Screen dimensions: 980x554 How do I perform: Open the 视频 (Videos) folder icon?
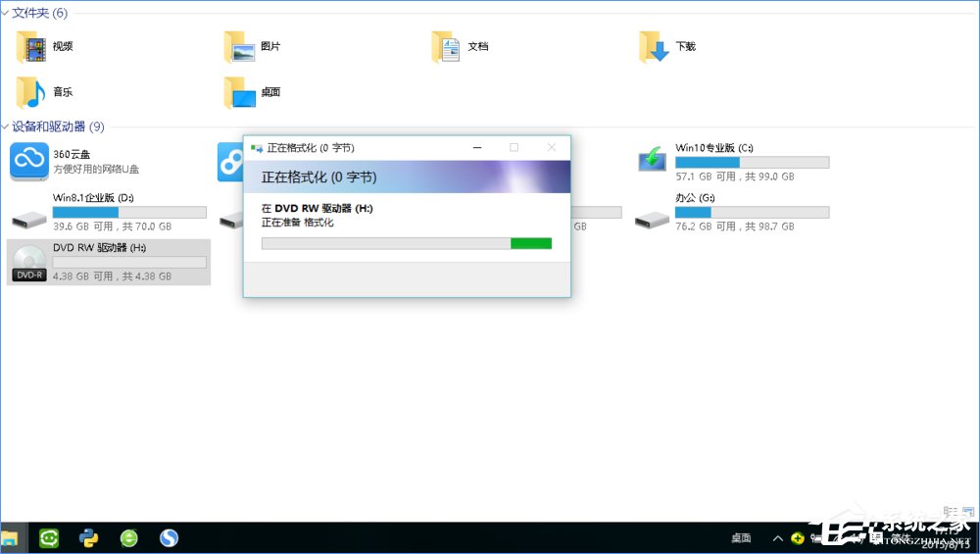[30, 47]
